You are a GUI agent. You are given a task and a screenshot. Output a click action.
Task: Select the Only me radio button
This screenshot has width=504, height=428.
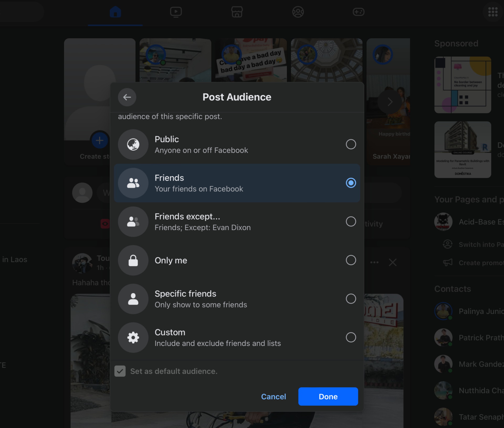[x=351, y=260]
